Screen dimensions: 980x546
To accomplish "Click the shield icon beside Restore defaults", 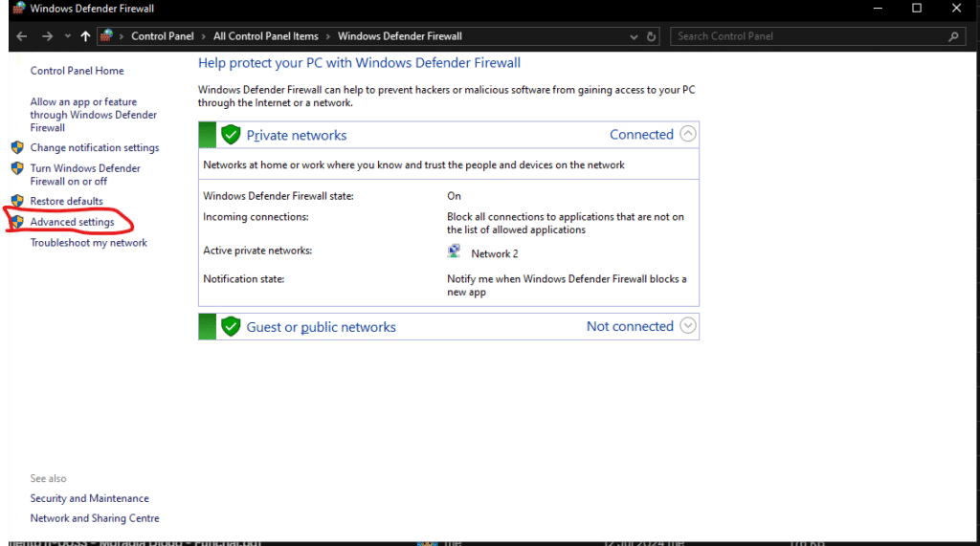I will point(17,201).
